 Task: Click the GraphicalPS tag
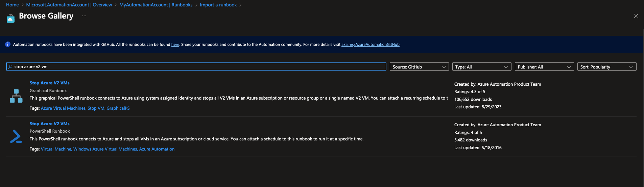[118, 108]
